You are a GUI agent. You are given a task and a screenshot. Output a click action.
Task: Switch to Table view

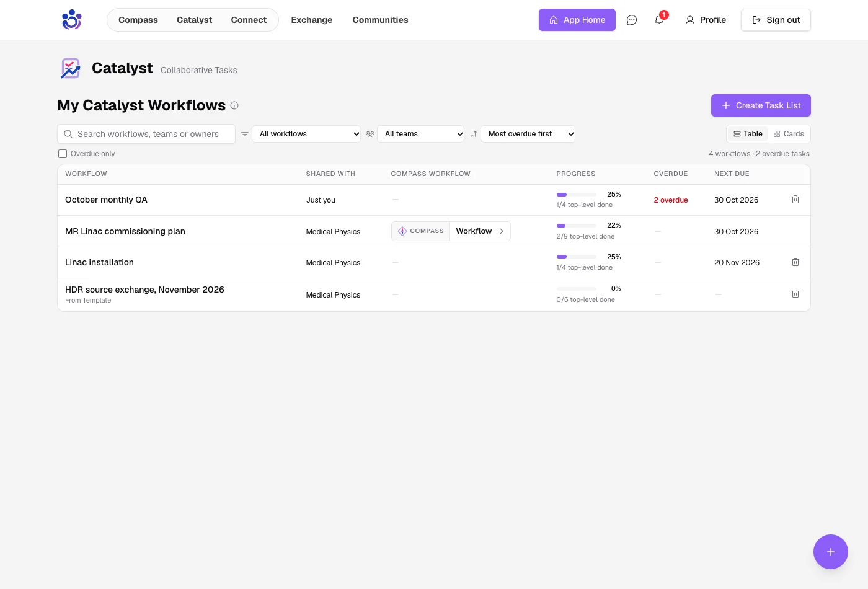[x=748, y=134]
